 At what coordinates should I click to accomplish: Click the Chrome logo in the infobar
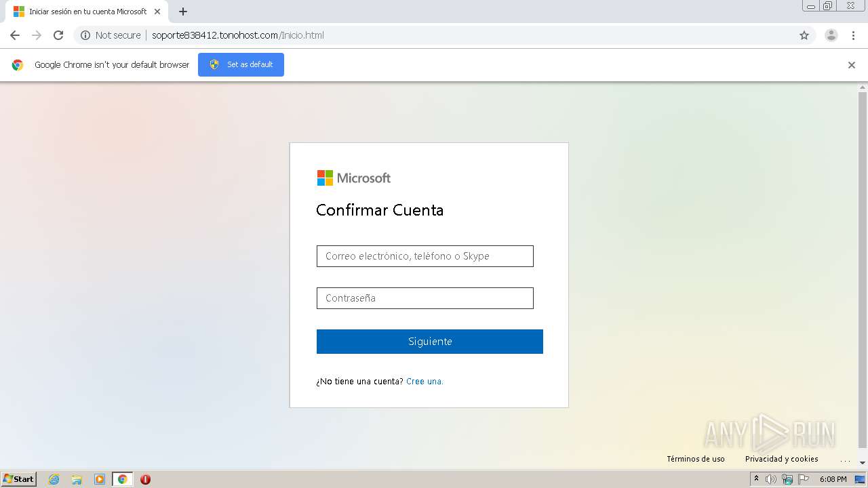18,65
